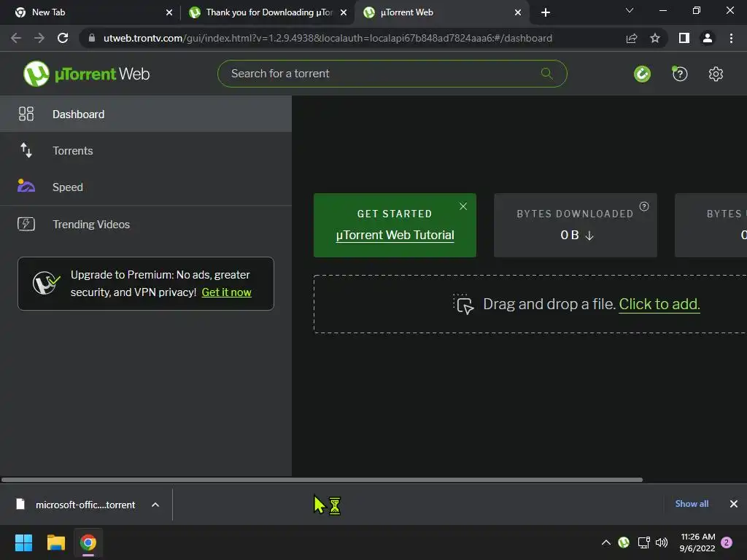747x560 pixels.
Task: Click the Dashboard grid icon
Action: pos(26,114)
